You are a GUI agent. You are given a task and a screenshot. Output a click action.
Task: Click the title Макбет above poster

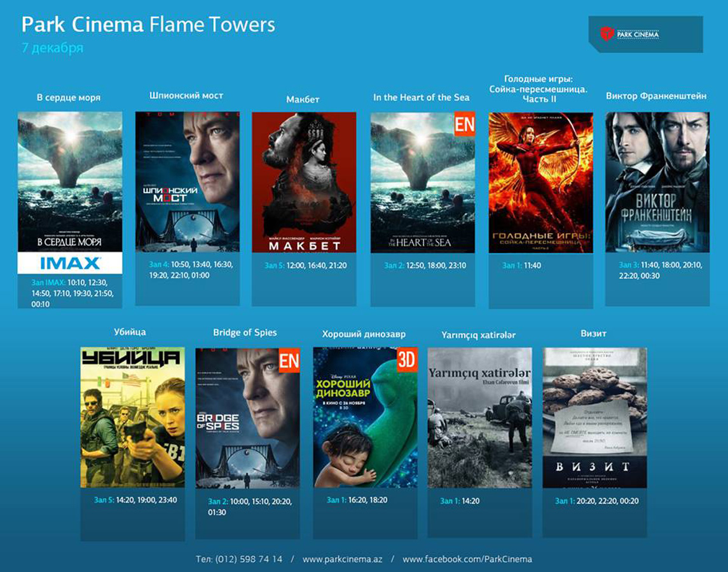click(x=303, y=99)
